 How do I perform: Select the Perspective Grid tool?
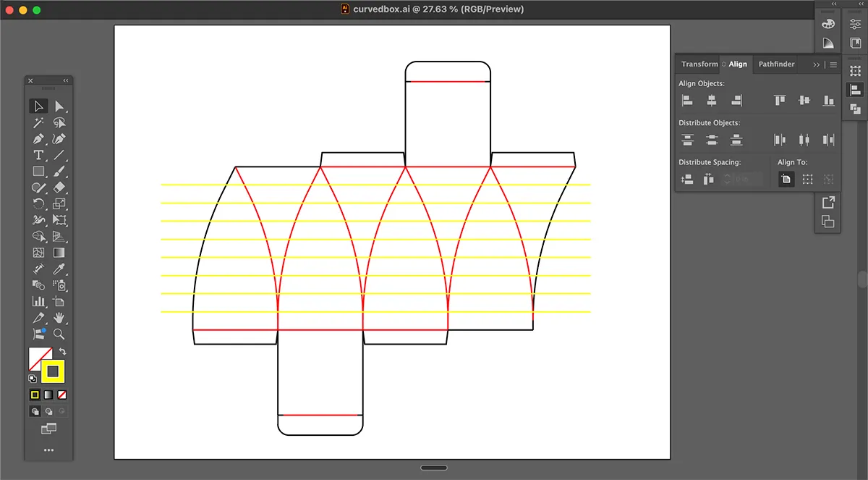coord(59,237)
